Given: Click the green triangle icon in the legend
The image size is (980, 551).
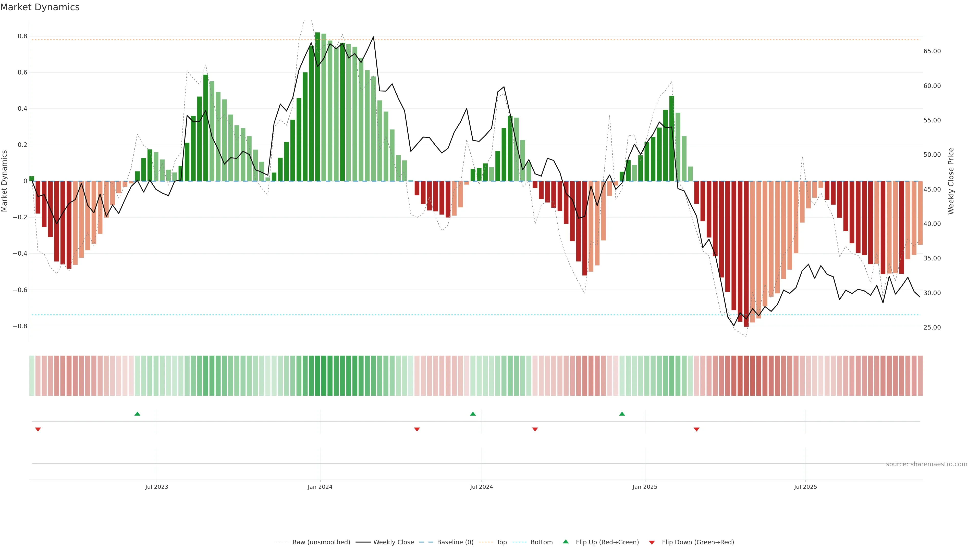Looking at the screenshot, I should click(566, 542).
